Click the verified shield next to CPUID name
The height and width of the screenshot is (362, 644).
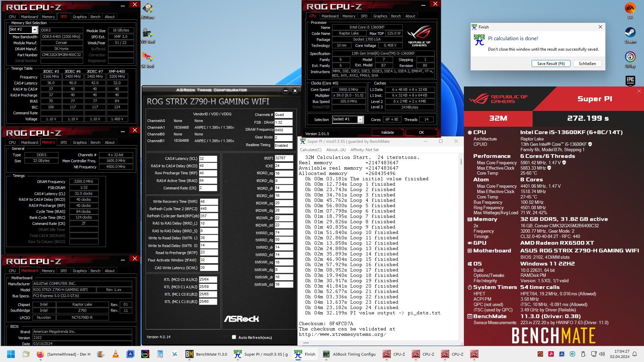click(590, 144)
